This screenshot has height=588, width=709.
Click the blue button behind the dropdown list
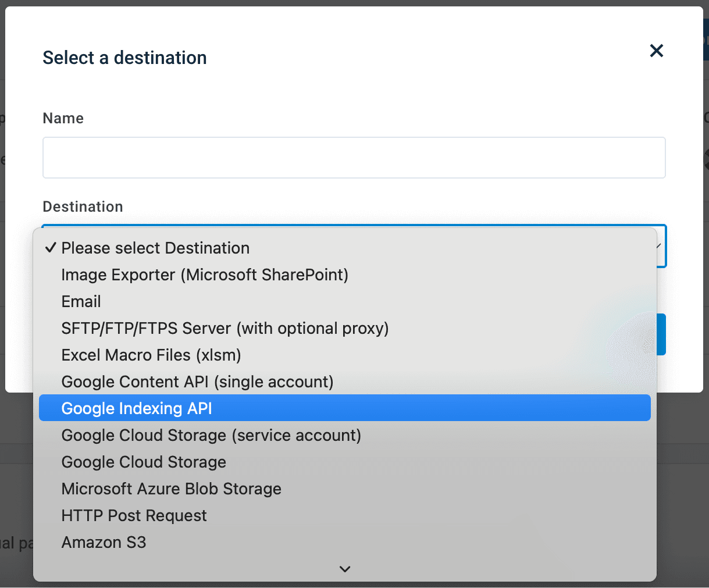(x=661, y=334)
